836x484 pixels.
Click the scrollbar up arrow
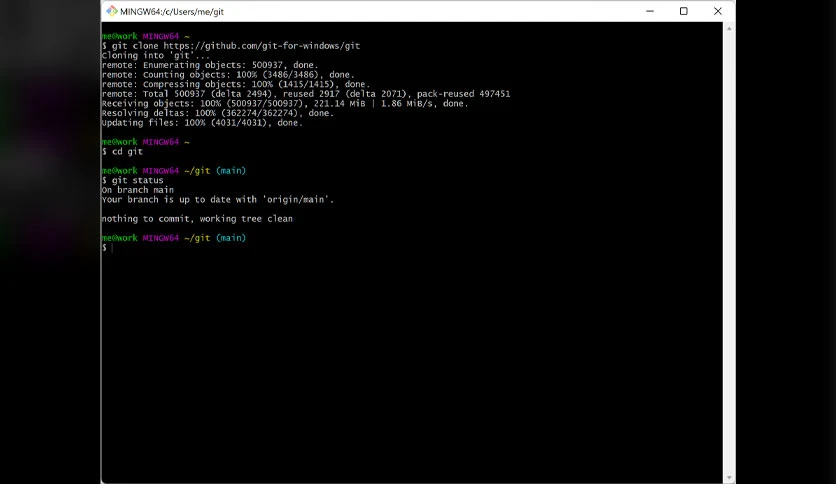729,28
